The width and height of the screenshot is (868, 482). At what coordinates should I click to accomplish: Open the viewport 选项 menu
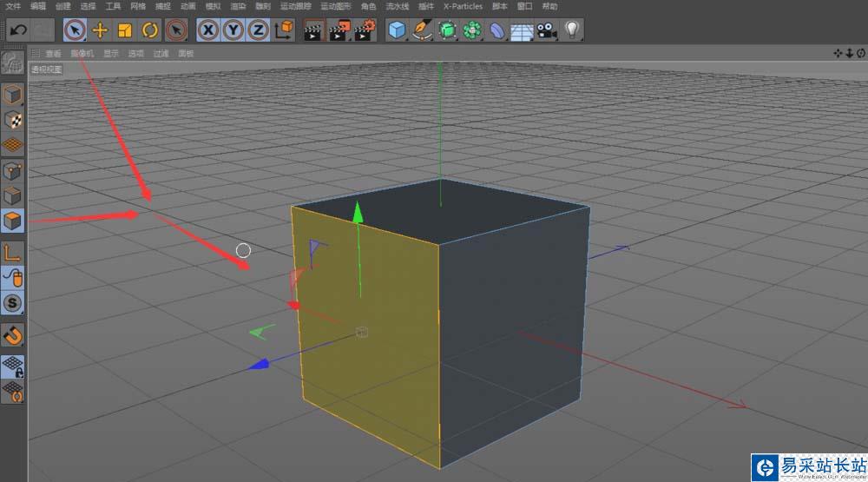135,54
